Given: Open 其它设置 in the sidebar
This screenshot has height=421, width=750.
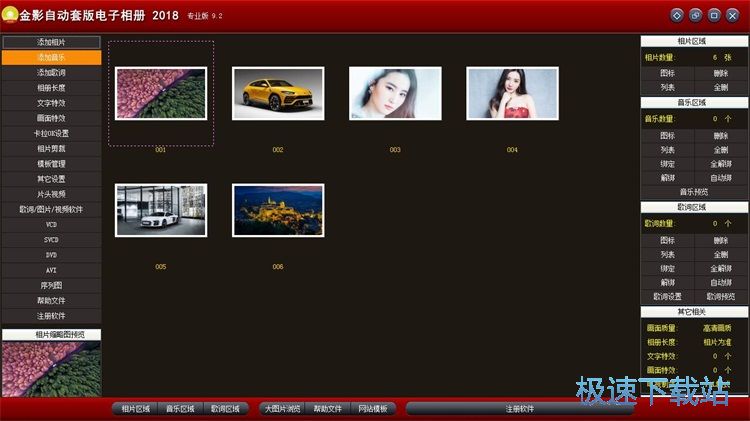Looking at the screenshot, I should click(x=51, y=179).
